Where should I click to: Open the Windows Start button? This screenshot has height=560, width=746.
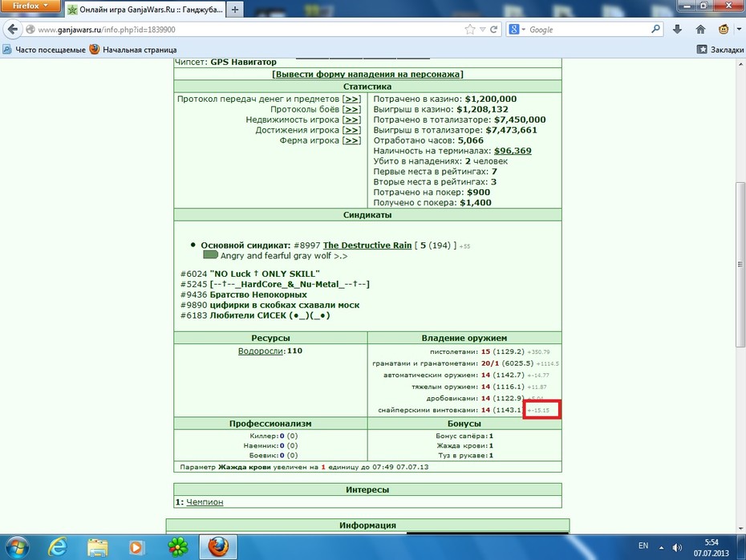(17, 547)
